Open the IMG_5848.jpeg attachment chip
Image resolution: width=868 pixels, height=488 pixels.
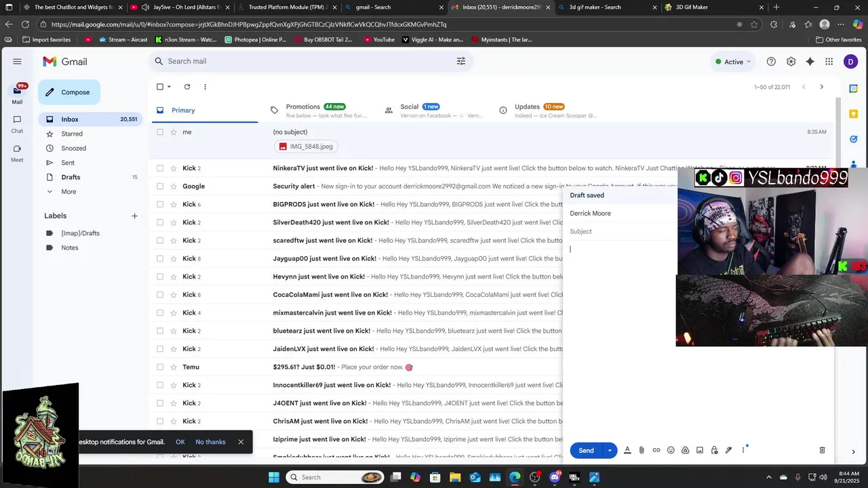coord(305,146)
